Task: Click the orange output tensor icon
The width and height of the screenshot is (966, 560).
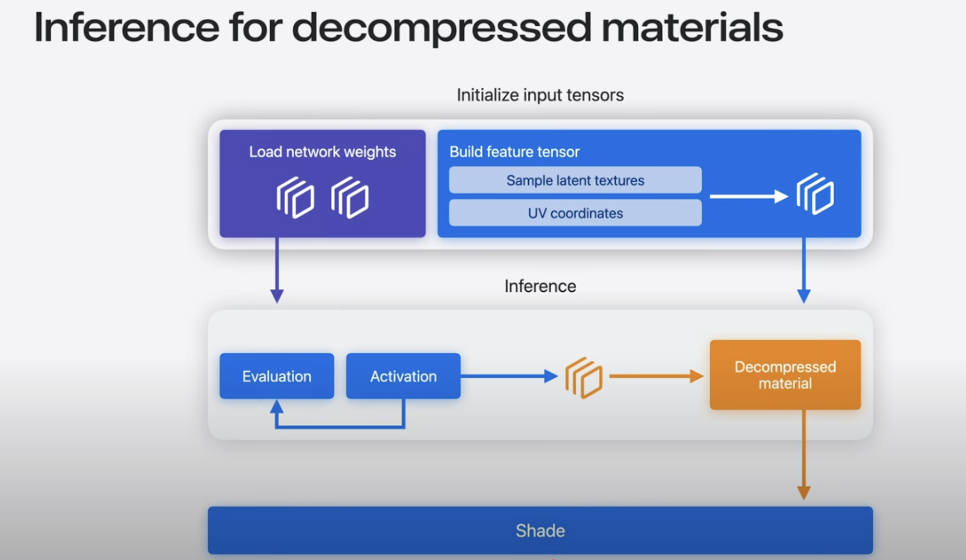Action: (x=583, y=378)
